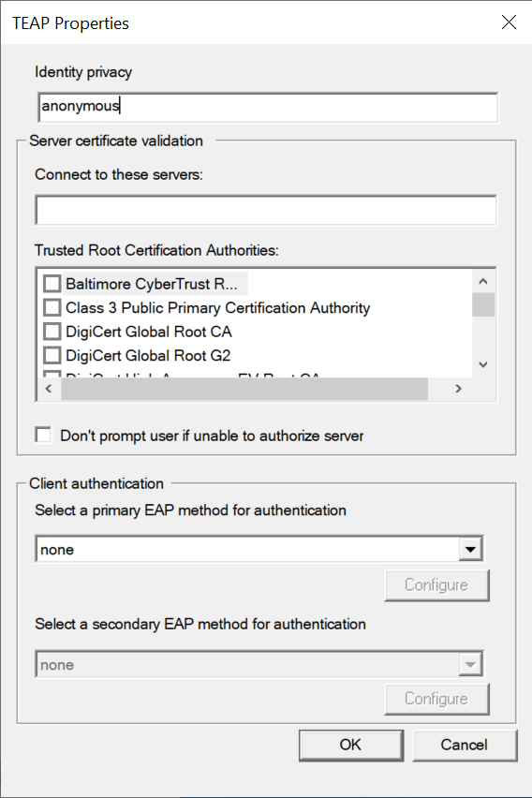This screenshot has height=798, width=532.
Task: Open the secondary EAP method dropdown
Action: 259,664
